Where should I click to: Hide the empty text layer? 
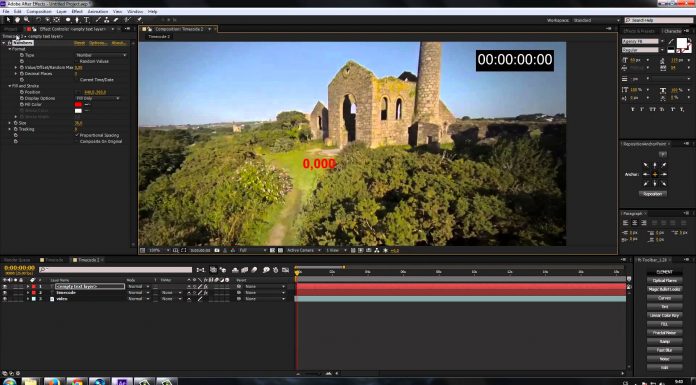(4, 287)
